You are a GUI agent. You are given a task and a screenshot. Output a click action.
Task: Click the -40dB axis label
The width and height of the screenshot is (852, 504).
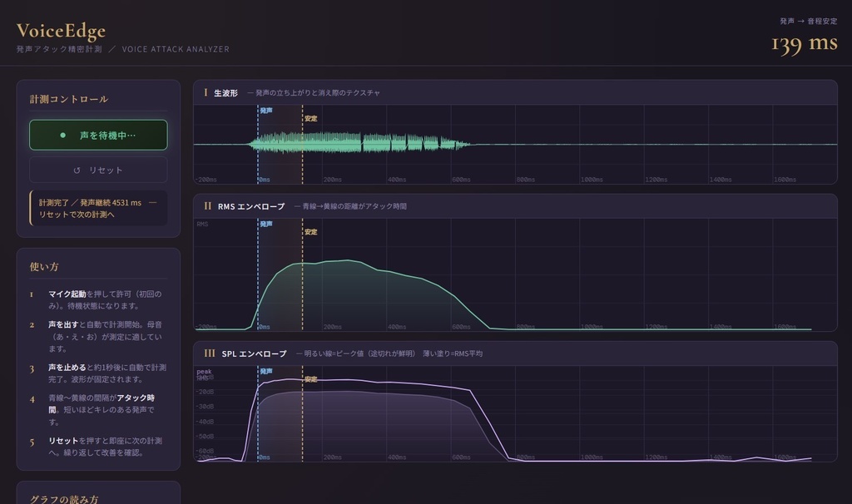205,422
